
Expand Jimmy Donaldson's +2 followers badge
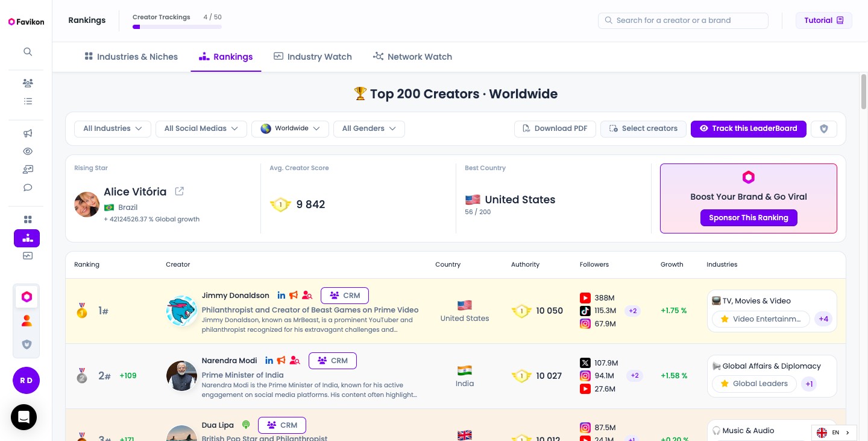click(633, 311)
